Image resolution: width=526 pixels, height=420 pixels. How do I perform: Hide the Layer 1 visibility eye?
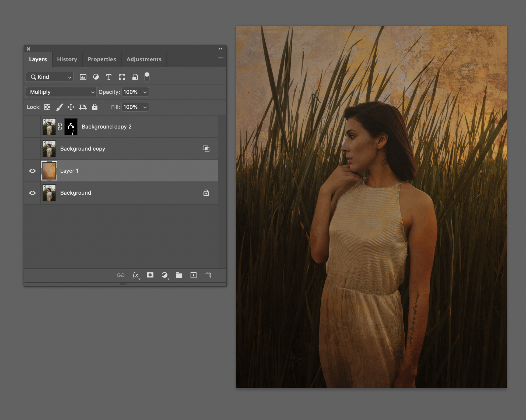(32, 171)
